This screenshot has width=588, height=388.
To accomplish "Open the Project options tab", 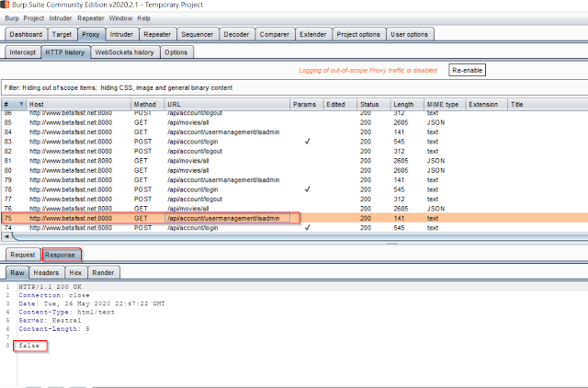I will tap(358, 34).
